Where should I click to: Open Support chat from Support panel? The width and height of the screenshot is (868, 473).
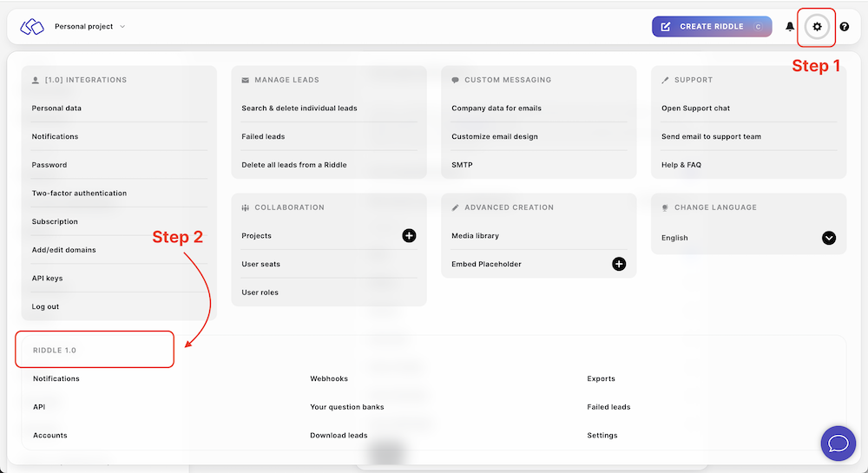(695, 108)
